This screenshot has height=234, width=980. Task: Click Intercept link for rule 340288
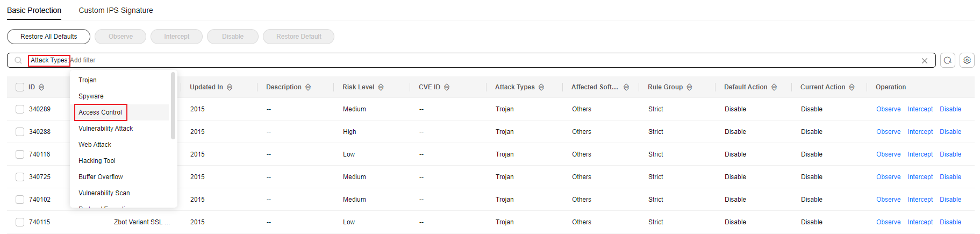click(920, 132)
